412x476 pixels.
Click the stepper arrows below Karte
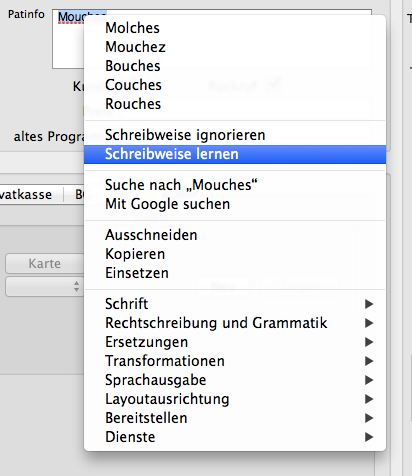(76, 286)
